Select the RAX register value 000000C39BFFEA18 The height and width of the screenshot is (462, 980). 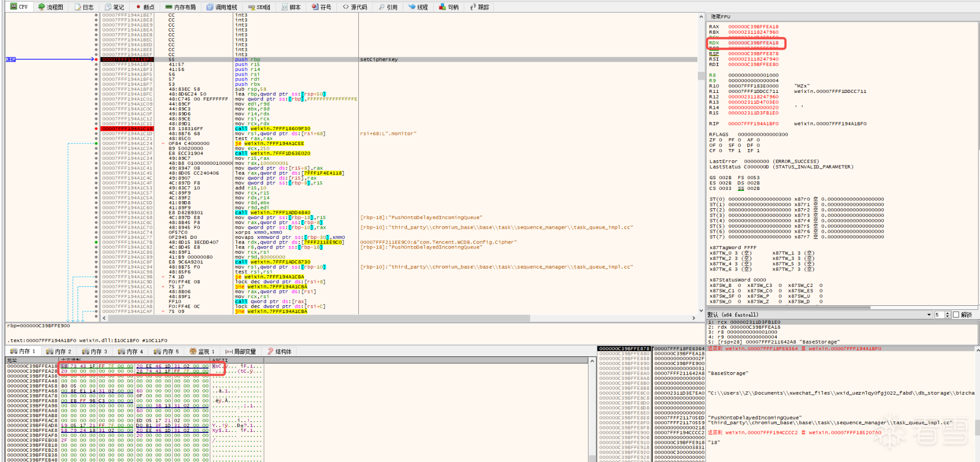(753, 27)
